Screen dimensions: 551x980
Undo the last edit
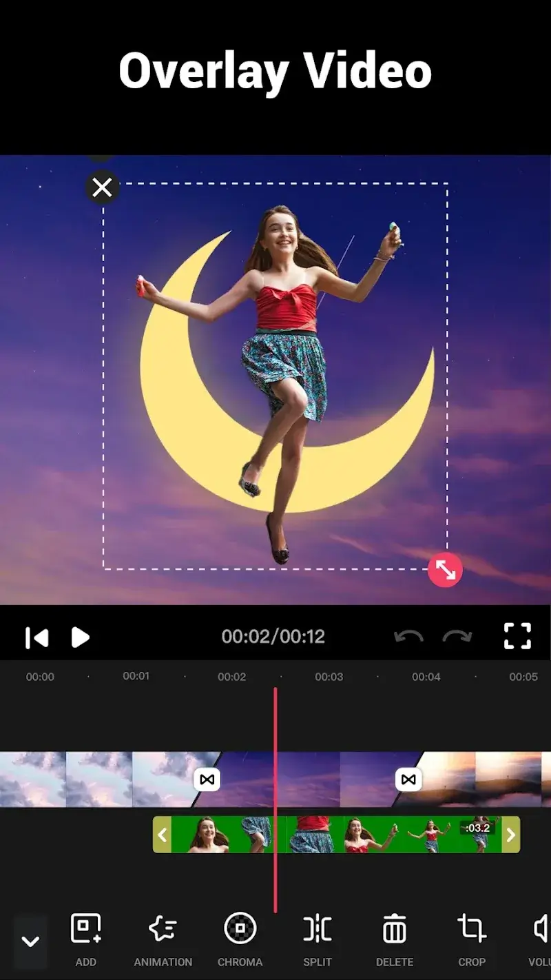[x=408, y=636]
